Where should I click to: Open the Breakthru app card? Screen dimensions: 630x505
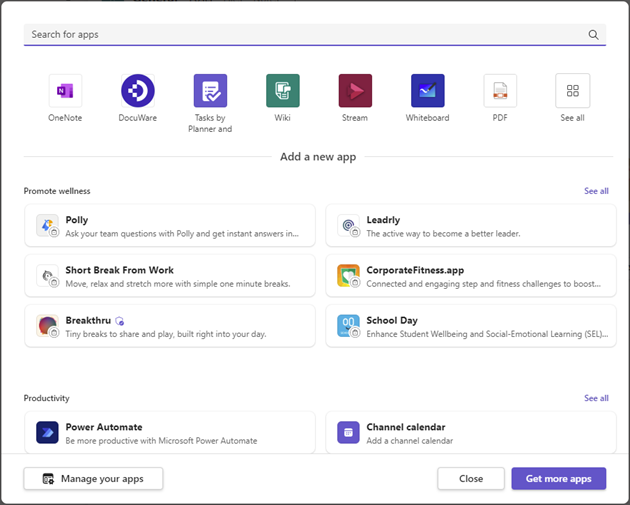coord(170,326)
